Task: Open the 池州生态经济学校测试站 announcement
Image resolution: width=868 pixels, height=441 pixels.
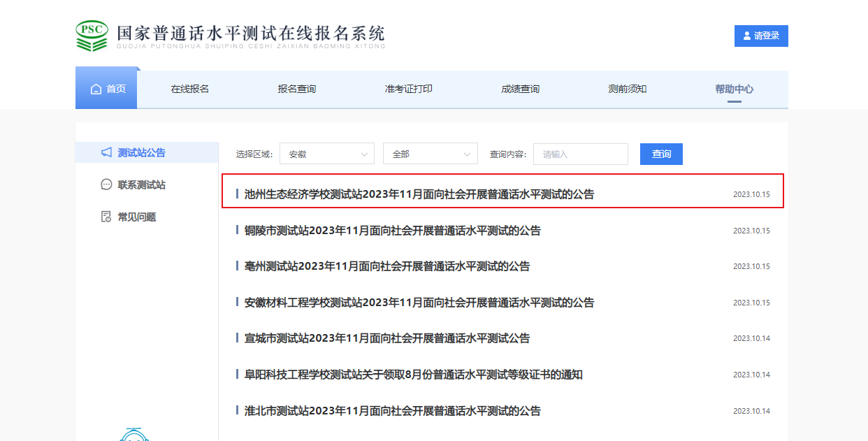Action: coord(419,194)
